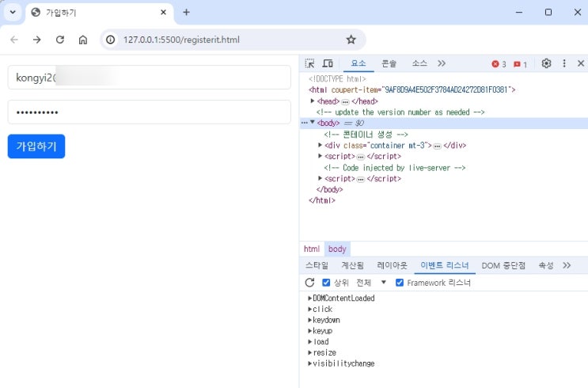Expand the keyup event listener entry
Screen dimensions: 588x388
[309, 330]
